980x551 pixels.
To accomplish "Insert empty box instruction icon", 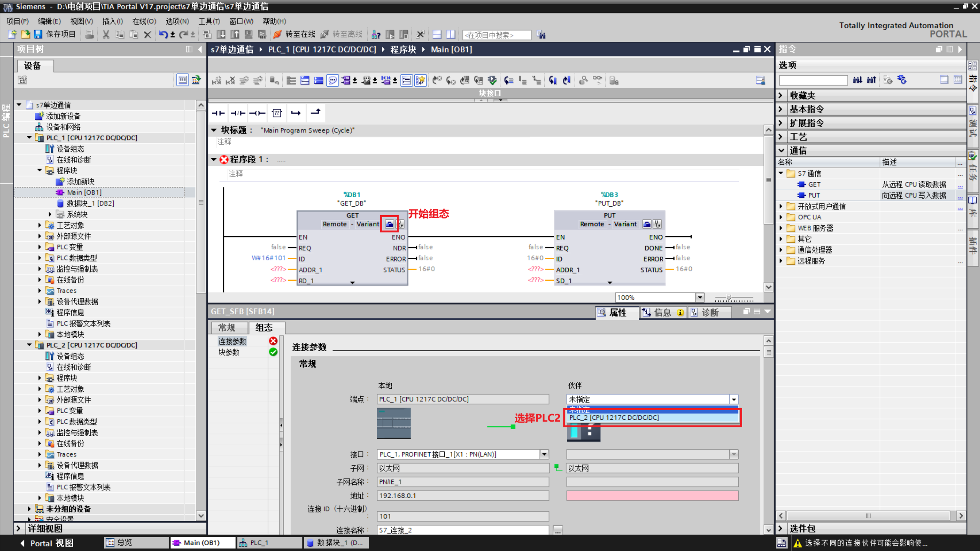I will tap(276, 113).
